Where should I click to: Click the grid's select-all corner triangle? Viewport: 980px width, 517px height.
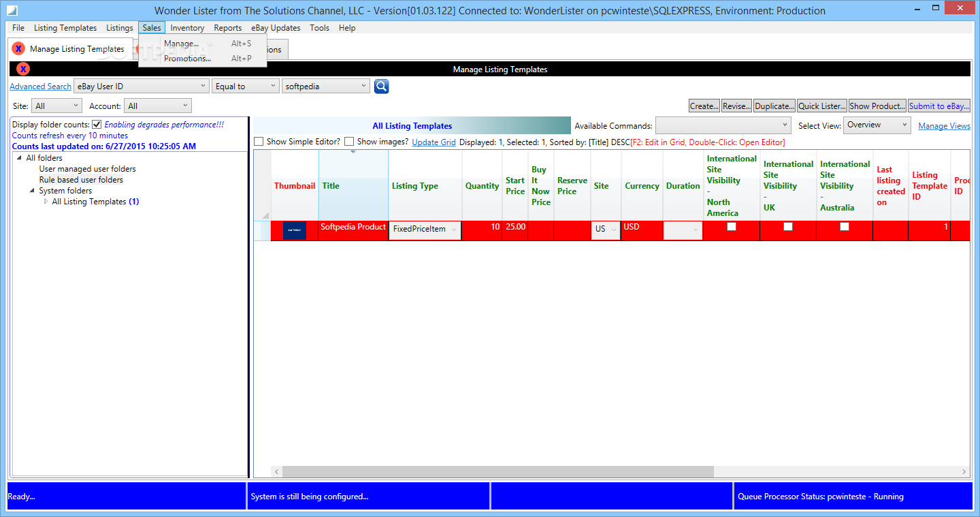pyautogui.click(x=265, y=215)
